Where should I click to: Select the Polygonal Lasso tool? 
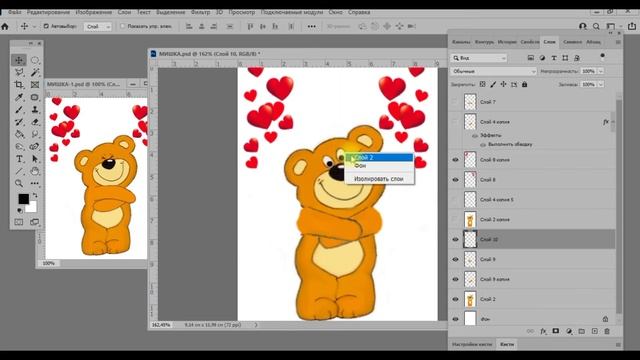(19, 72)
